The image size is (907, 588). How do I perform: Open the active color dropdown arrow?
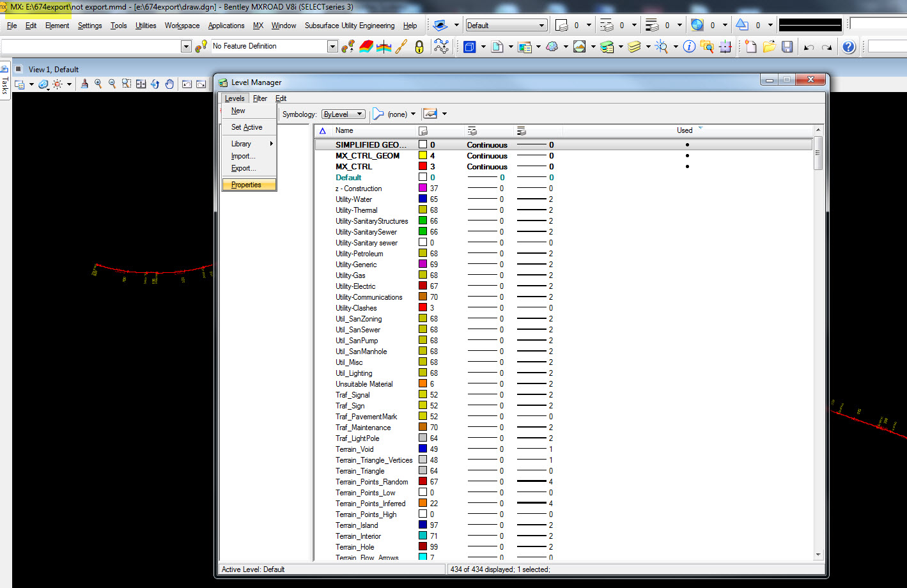(589, 26)
